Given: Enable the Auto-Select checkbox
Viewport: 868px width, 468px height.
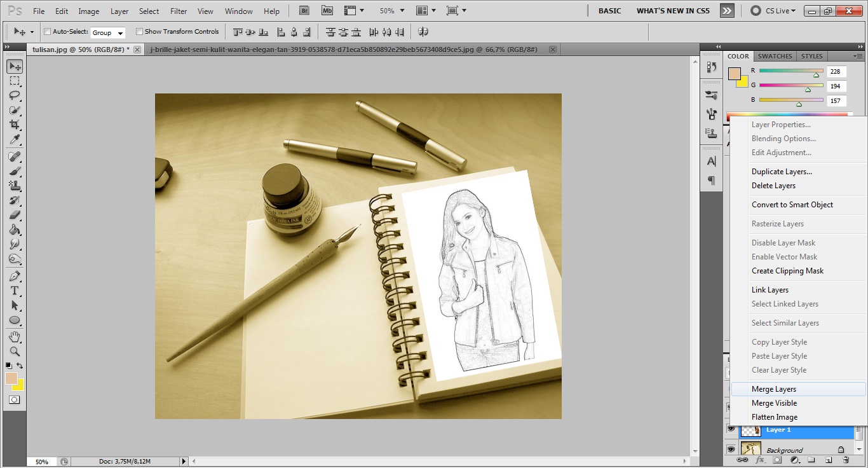Looking at the screenshot, I should 47,32.
